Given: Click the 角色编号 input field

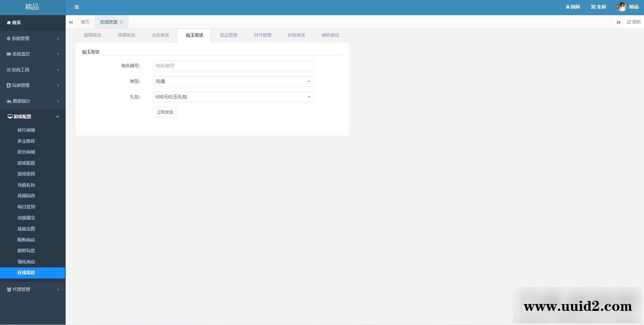Looking at the screenshot, I should coord(233,66).
